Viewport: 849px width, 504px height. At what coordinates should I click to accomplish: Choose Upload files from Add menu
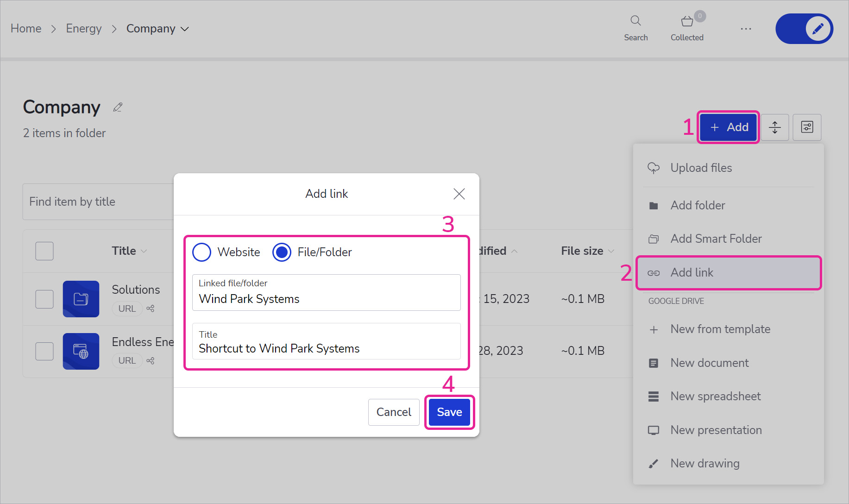(728, 168)
